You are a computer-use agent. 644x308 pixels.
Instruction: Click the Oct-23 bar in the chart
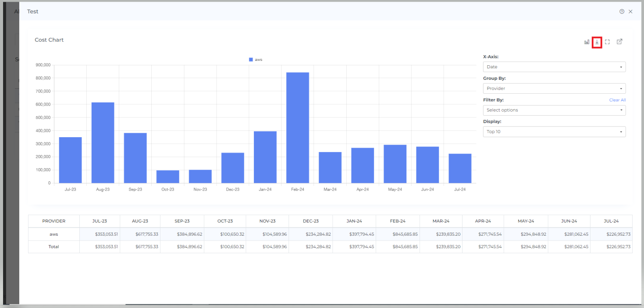pyautogui.click(x=168, y=177)
